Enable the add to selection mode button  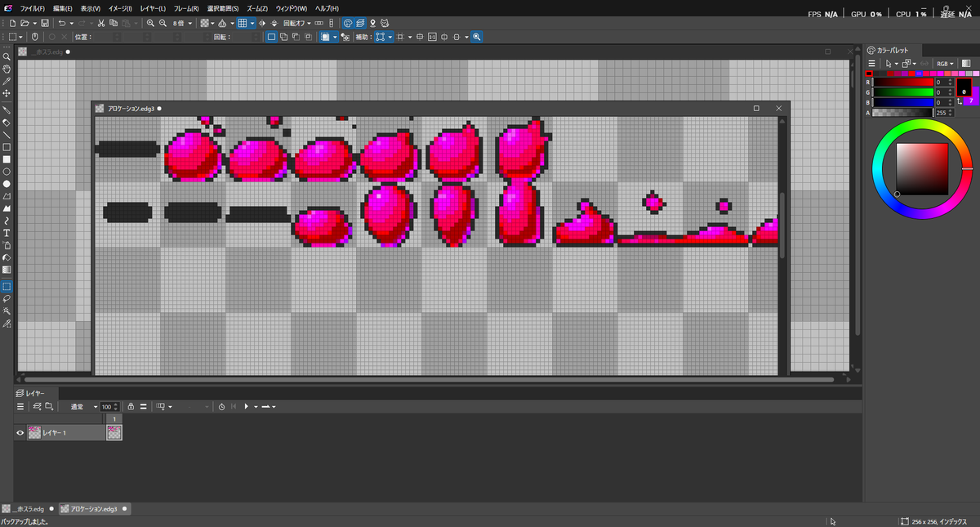283,37
